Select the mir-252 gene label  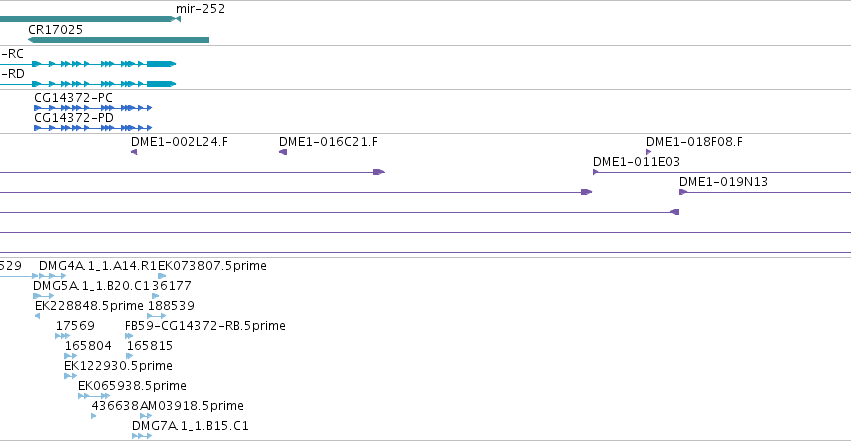(x=200, y=9)
